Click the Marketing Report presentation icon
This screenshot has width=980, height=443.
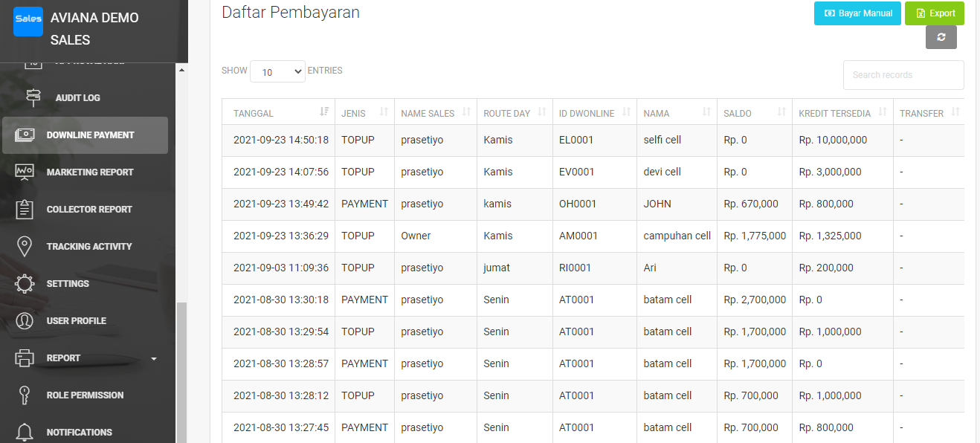25,172
